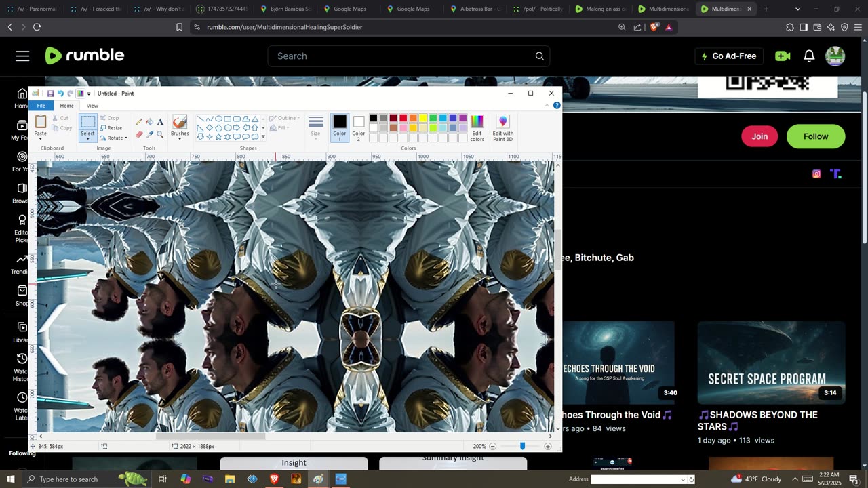The height and width of the screenshot is (488, 868).
Task: Click the Rumble logo
Action: tap(85, 56)
